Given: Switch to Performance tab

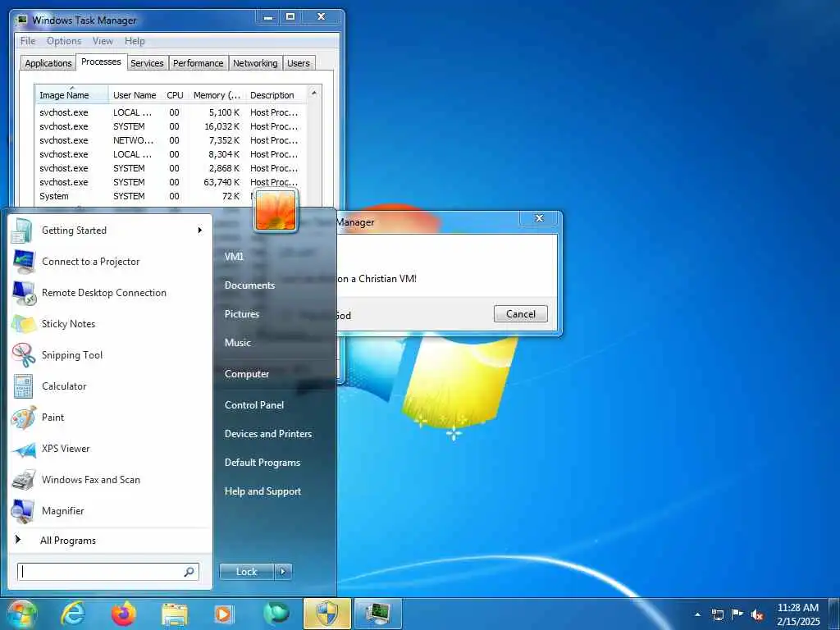Looking at the screenshot, I should tap(198, 63).
